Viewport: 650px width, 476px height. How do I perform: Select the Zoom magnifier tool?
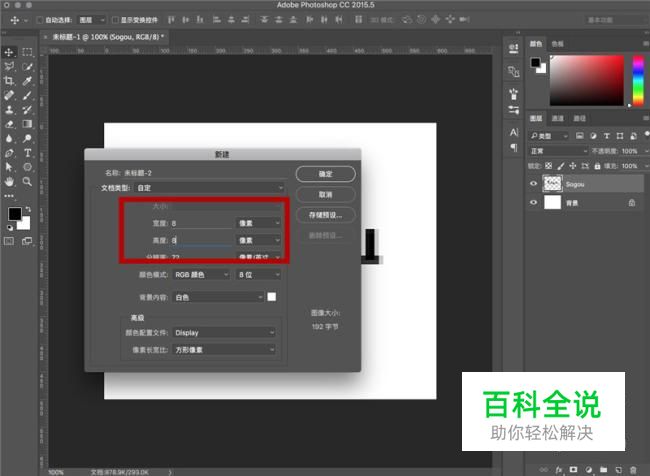point(27,182)
